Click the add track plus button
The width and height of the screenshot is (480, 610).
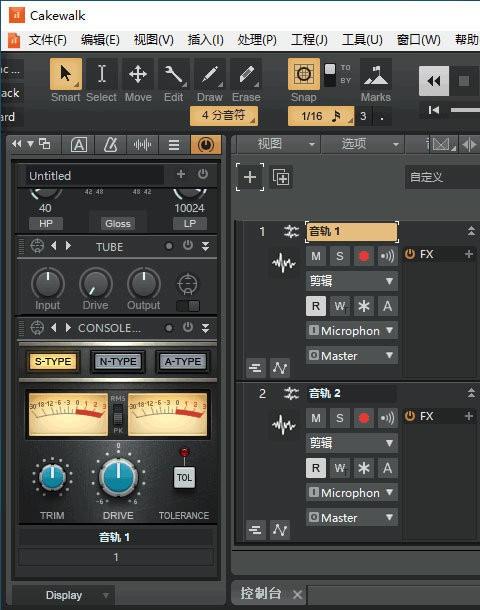click(x=250, y=177)
